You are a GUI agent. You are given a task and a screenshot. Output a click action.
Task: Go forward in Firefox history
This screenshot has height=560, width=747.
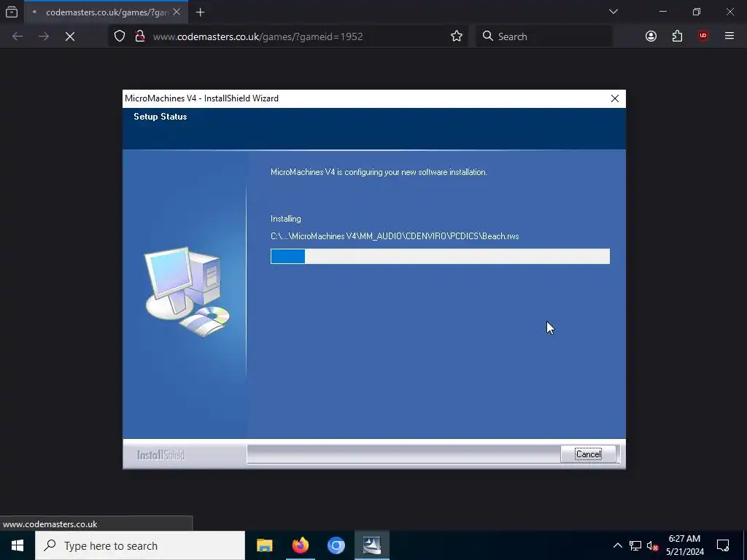click(x=44, y=36)
